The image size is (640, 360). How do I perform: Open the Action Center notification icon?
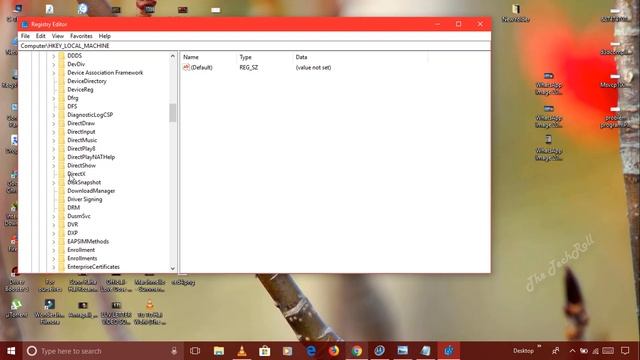pos(625,351)
